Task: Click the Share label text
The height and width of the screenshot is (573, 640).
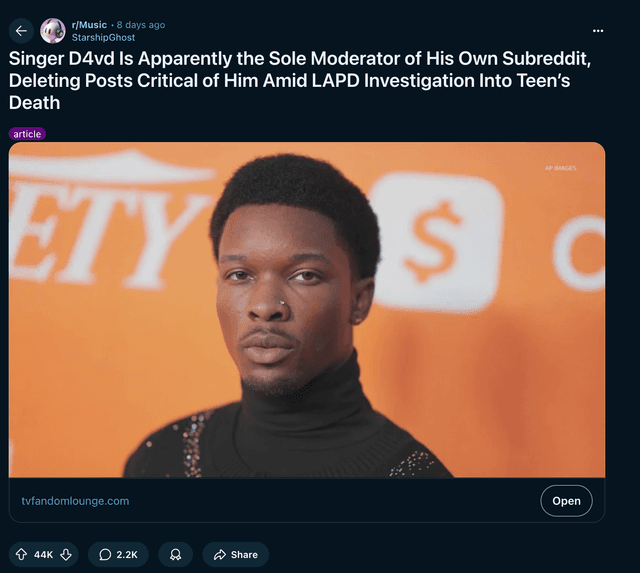Action: (244, 554)
